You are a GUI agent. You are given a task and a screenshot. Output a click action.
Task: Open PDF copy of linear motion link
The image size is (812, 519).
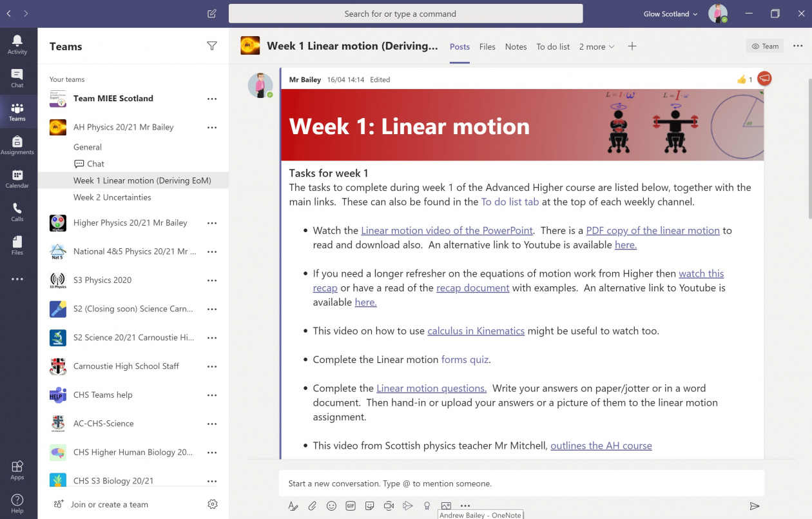pos(653,230)
